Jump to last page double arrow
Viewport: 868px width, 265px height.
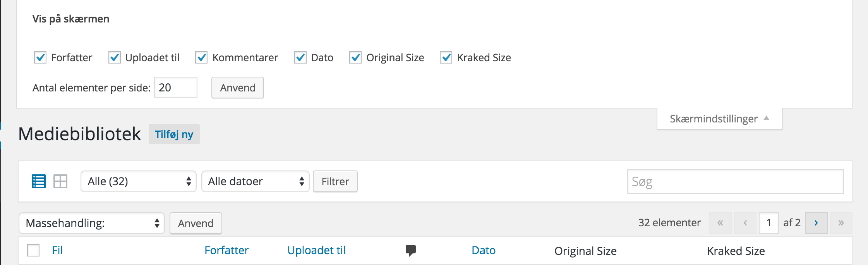(841, 223)
